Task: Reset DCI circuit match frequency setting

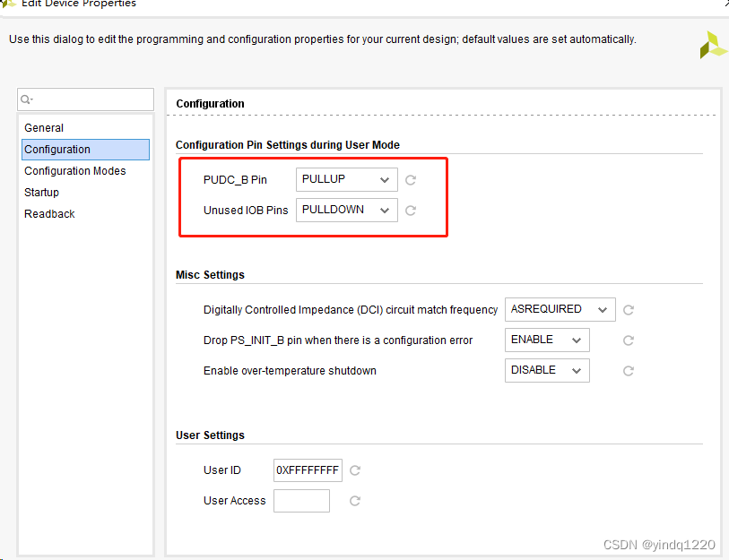Action: 629,310
